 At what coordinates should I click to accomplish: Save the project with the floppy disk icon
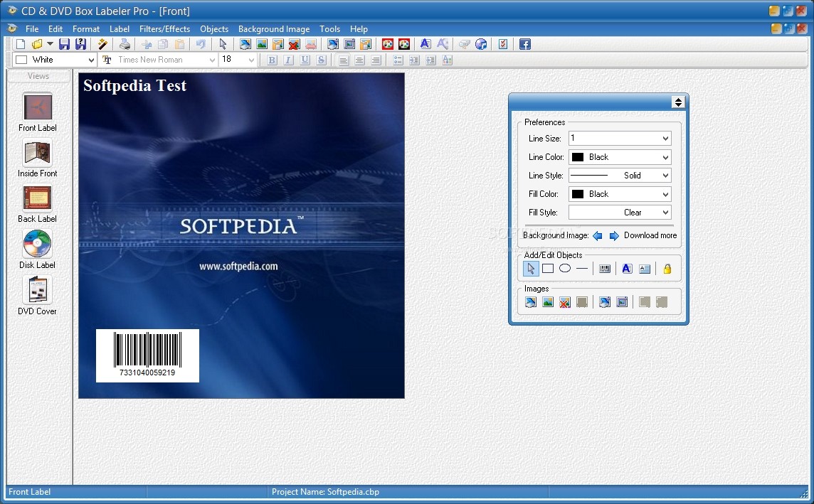click(64, 44)
